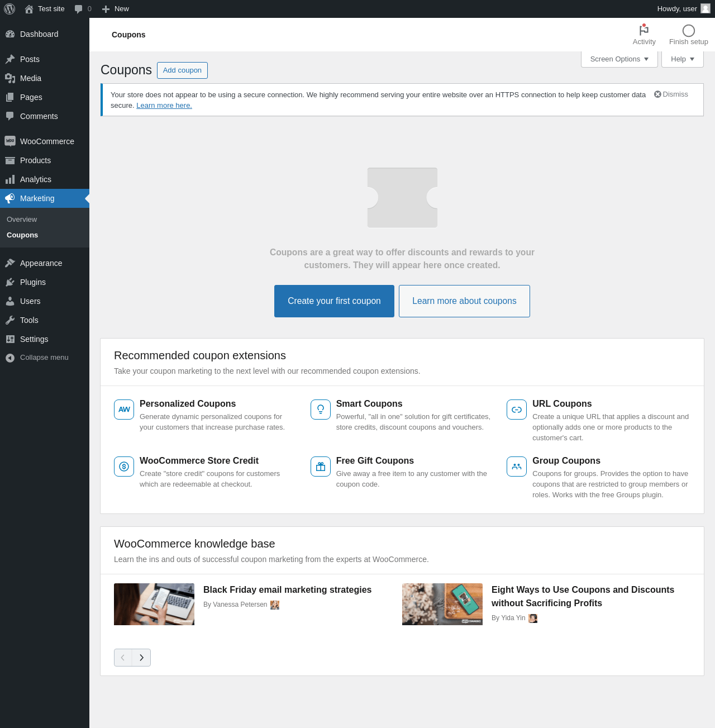Click the Settings sliders icon
Image resolution: width=715 pixels, height=728 pixels.
pyautogui.click(x=10, y=339)
